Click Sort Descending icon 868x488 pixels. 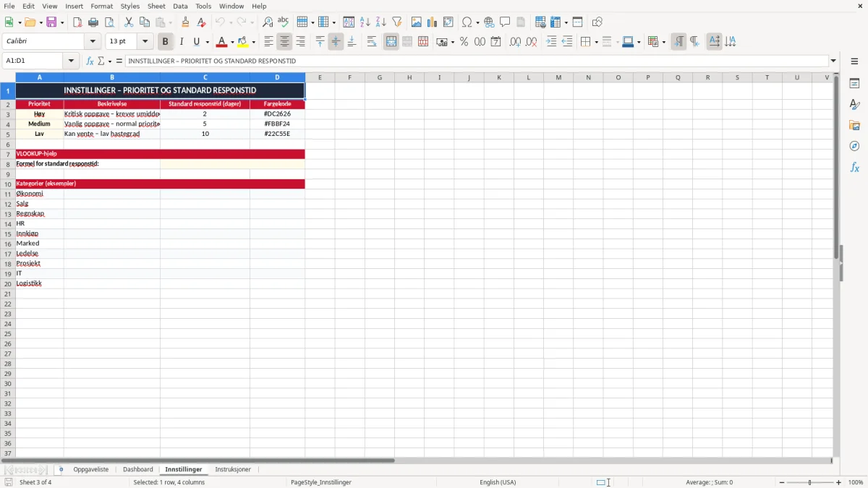coord(381,22)
